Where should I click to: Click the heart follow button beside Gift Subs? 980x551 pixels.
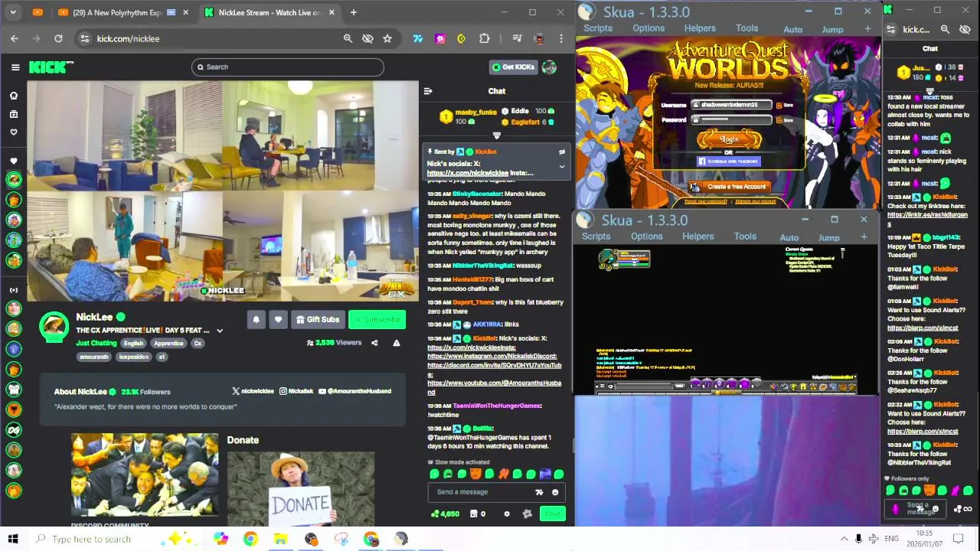pyautogui.click(x=278, y=319)
